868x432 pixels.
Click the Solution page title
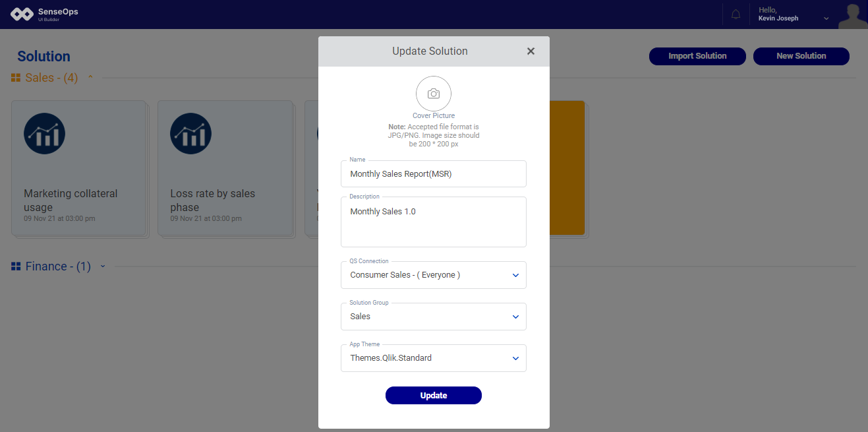pos(43,57)
